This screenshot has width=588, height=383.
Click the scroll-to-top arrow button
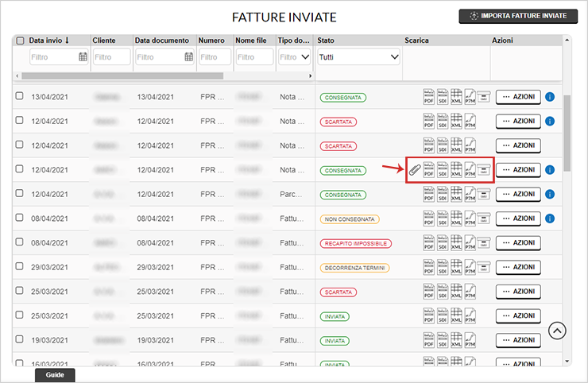[558, 330]
